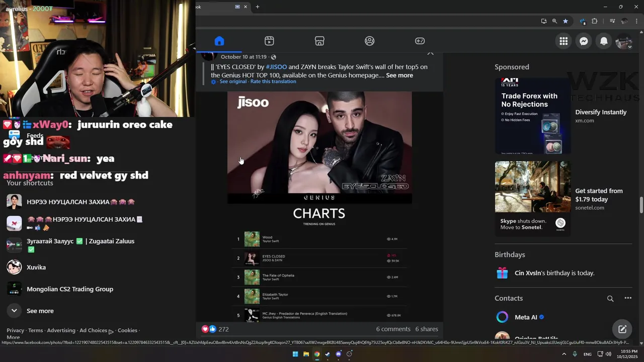The width and height of the screenshot is (644, 362).
Task: Open the Chrome profile avatar
Action: pos(624,21)
